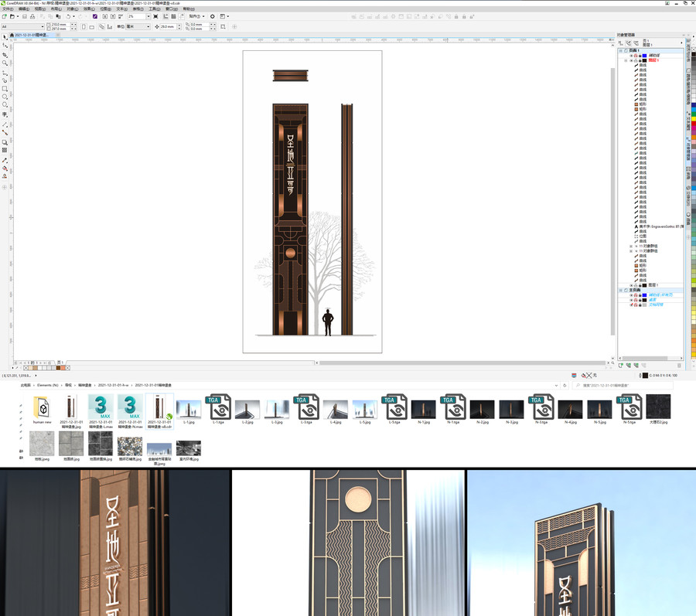
Task: Open the Snap To dropdown
Action: coord(196,16)
